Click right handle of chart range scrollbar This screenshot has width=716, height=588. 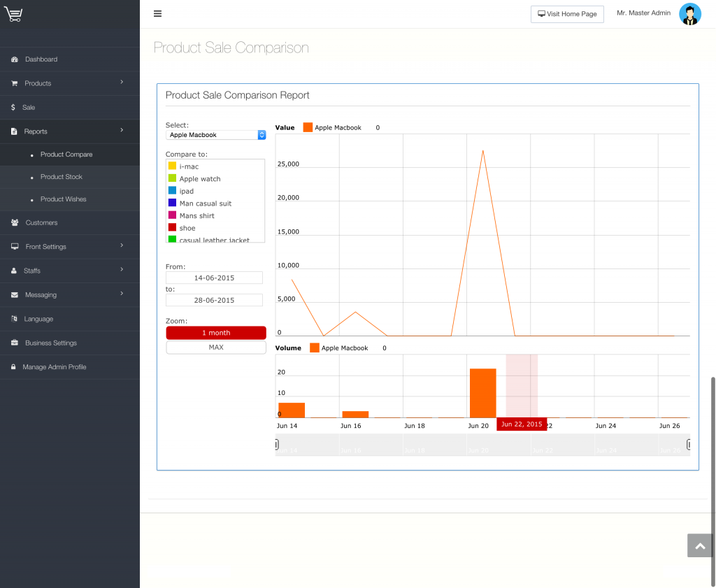[689, 444]
